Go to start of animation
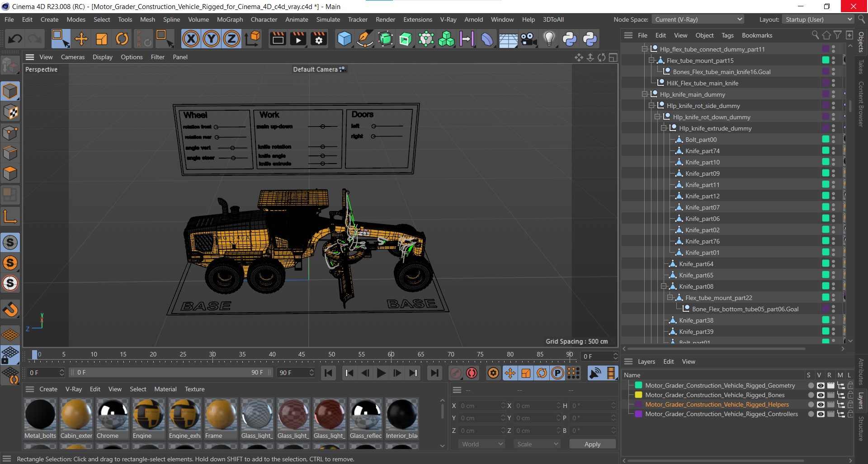Viewport: 868px width, 464px height. pyautogui.click(x=329, y=373)
